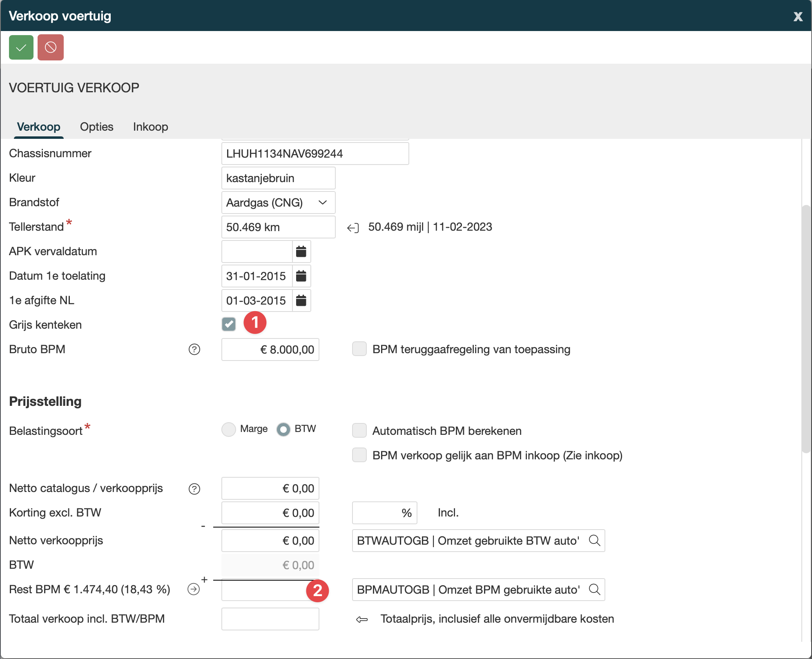This screenshot has width=812, height=659.
Task: Click the Netto catalogus / verkoopprijs field
Action: (x=270, y=488)
